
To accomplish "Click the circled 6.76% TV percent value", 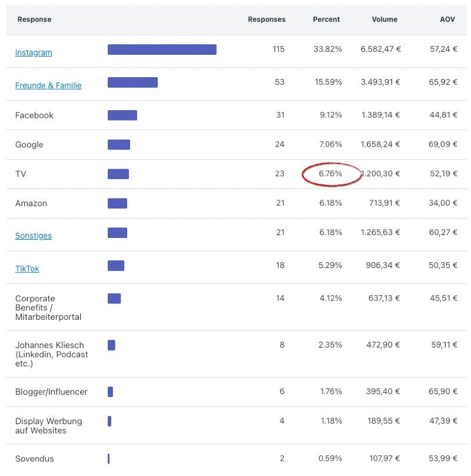I will coord(330,174).
